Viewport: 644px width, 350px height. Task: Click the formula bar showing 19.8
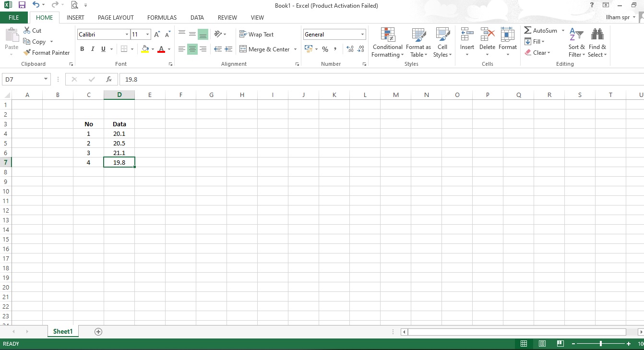tap(382, 79)
